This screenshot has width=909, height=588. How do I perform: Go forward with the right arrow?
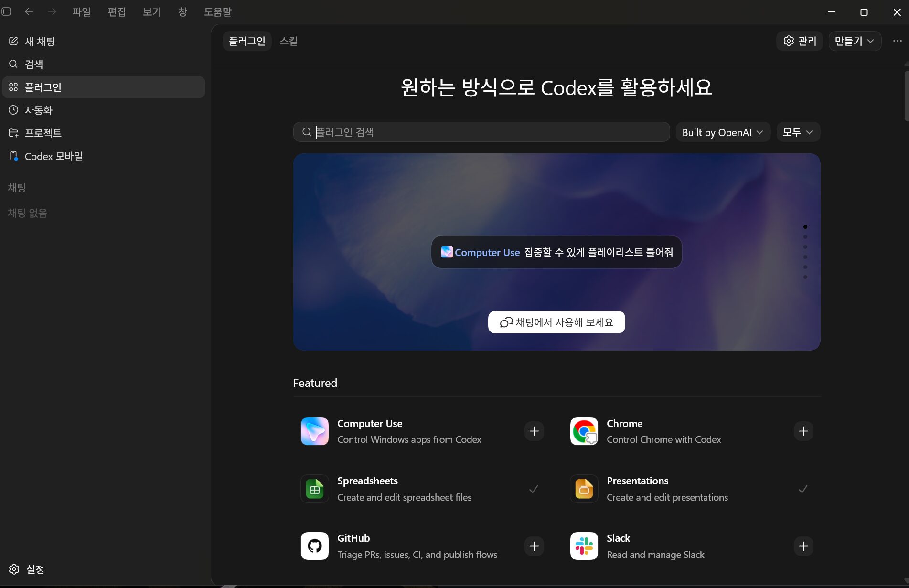(x=52, y=11)
